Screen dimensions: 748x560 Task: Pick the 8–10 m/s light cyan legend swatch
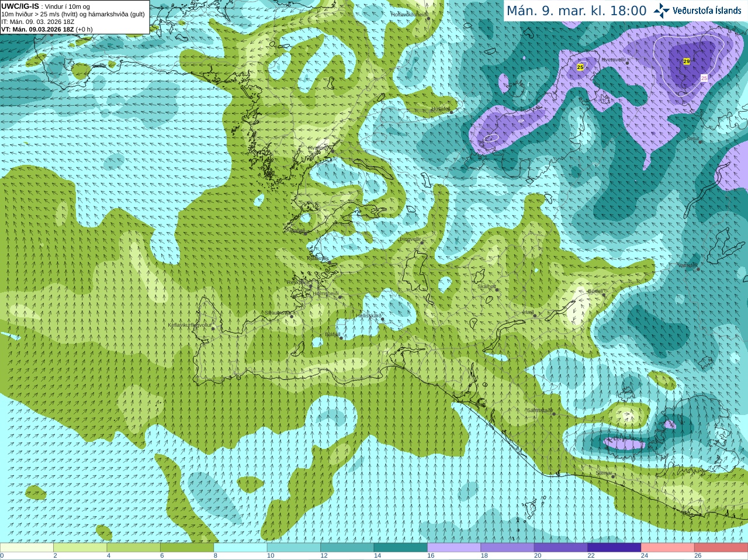coord(240,548)
